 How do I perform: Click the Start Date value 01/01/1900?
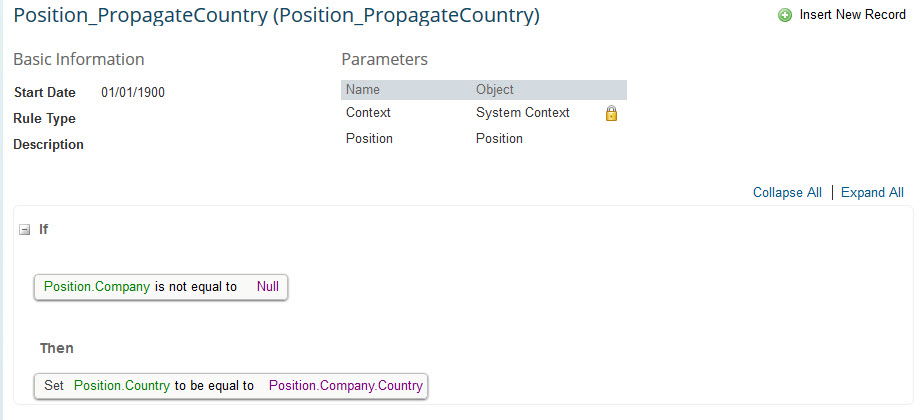click(x=133, y=92)
